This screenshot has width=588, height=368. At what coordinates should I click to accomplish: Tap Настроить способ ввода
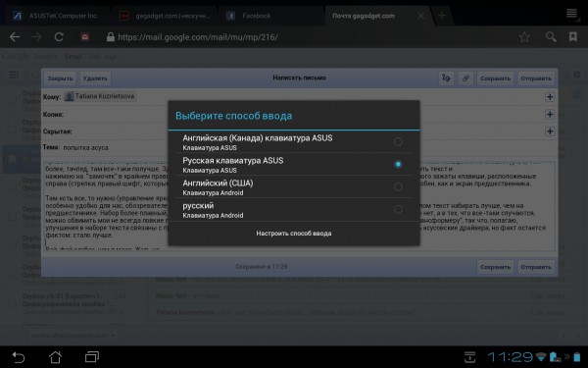coord(294,234)
